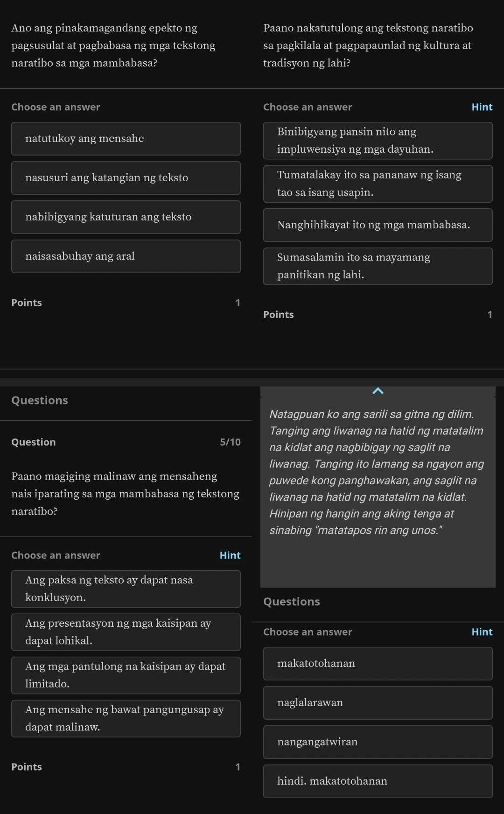The image size is (504, 814).
Task: Pick 'Nanghihikayat ito ng mga mambabasa'
Action: click(378, 225)
